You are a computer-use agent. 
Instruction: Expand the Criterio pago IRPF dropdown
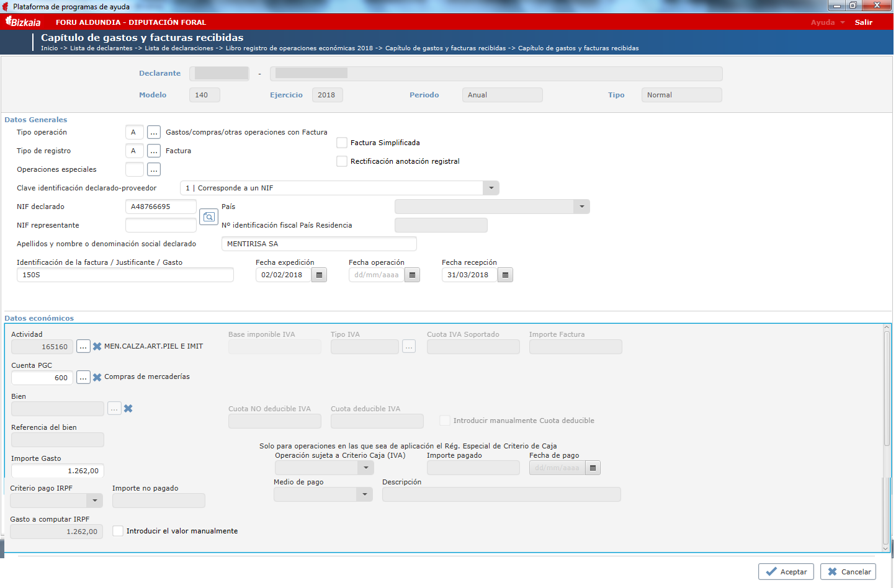pyautogui.click(x=94, y=501)
